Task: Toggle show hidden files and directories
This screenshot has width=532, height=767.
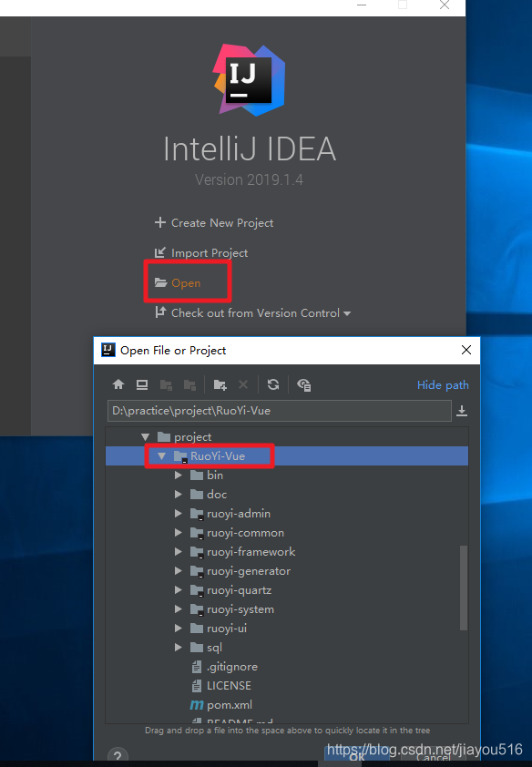Action: pos(304,385)
